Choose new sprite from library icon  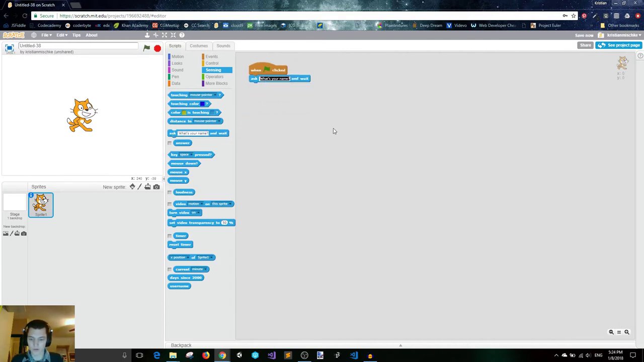click(x=132, y=187)
